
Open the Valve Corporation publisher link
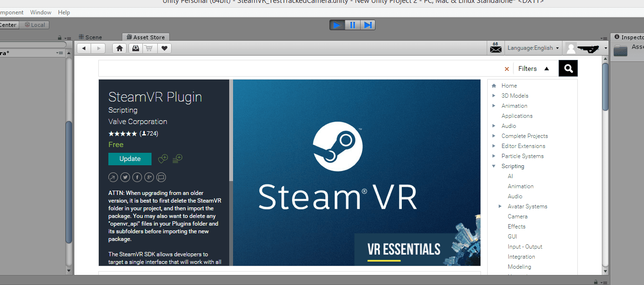click(138, 122)
